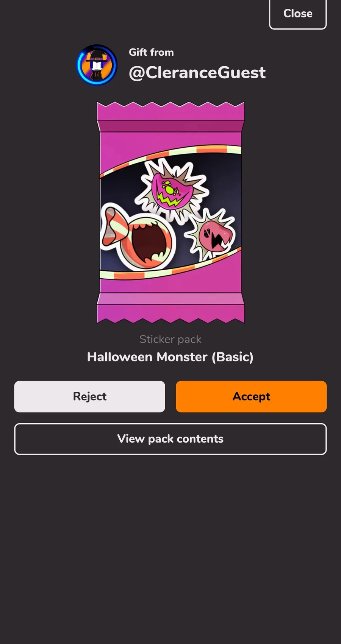341x644 pixels.
Task: Click the candy-striped border below the stickers
Action: tap(170, 267)
